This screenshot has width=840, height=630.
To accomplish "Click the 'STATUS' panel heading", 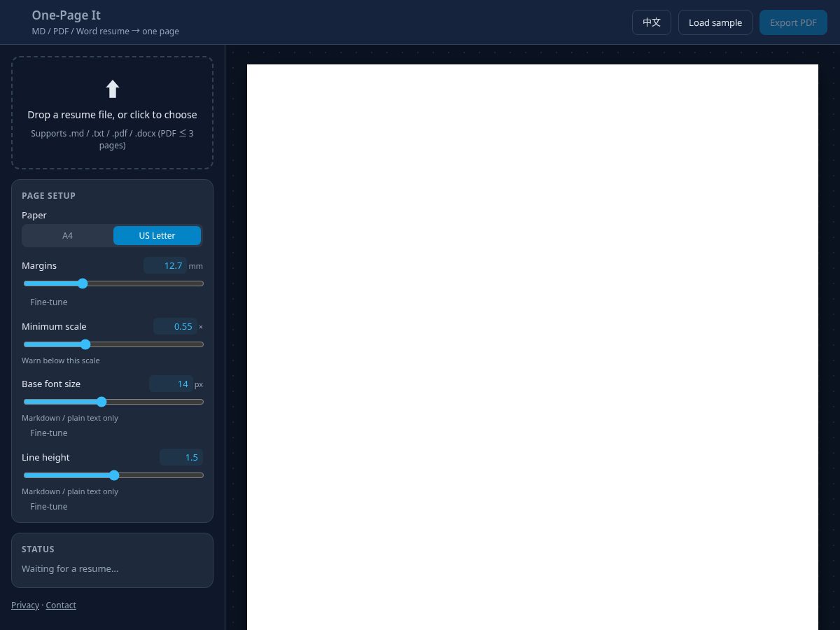I will (38, 549).
